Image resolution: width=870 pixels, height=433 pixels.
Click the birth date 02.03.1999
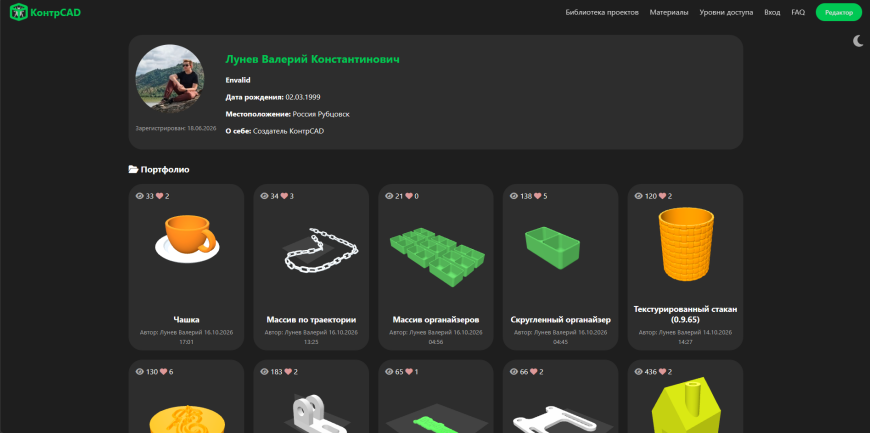303,97
